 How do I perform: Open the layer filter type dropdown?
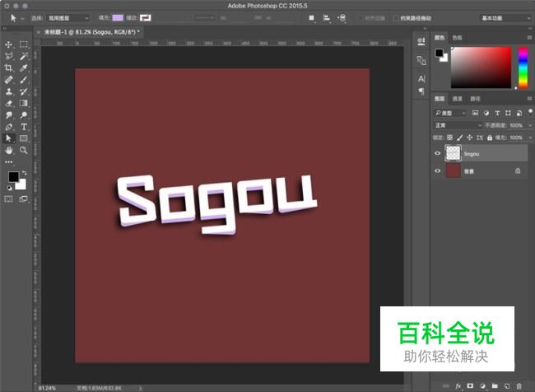[x=450, y=113]
